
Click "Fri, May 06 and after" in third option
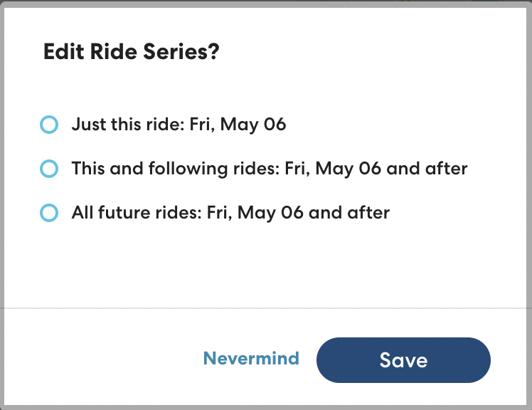click(298, 212)
